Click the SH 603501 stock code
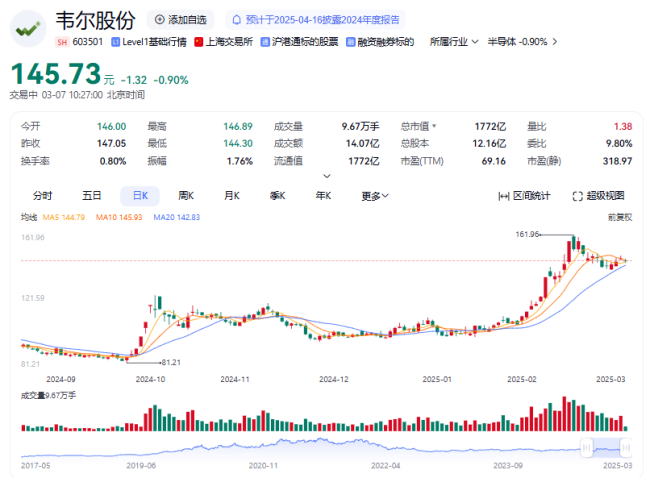Viewport: 650px width, 478px height. (79, 42)
